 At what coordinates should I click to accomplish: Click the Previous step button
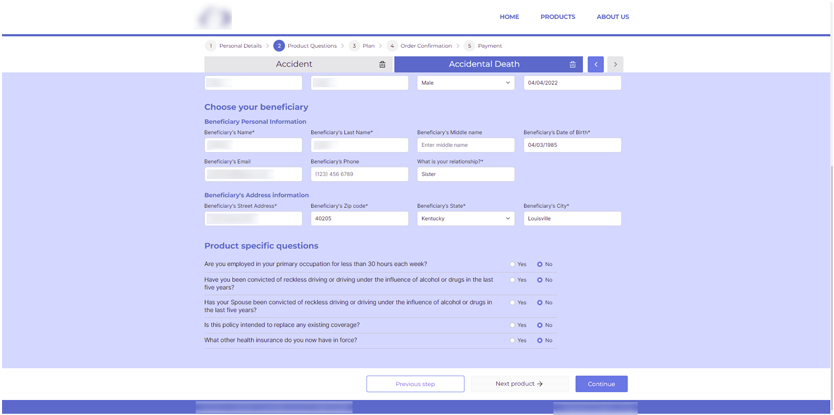(x=415, y=384)
